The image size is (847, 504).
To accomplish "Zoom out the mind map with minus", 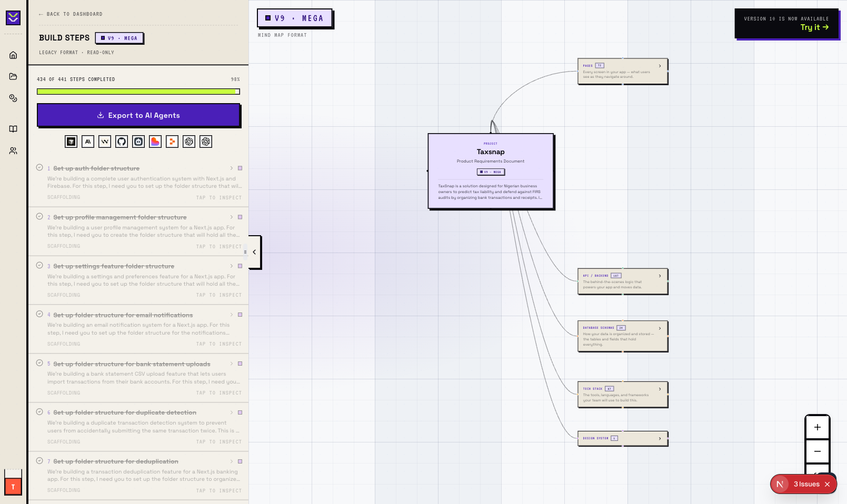I will tap(818, 451).
